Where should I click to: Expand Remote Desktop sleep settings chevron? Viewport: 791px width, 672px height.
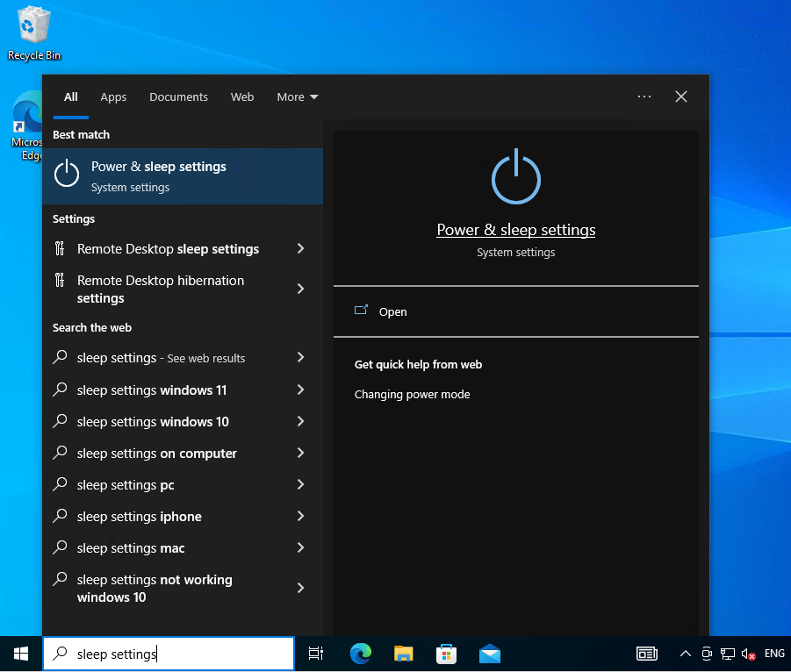[300, 248]
